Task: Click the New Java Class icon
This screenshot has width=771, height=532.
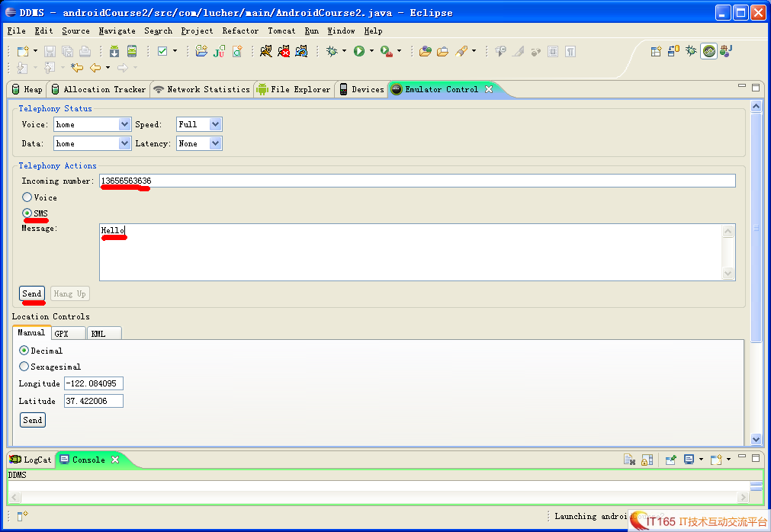Action: point(237,51)
